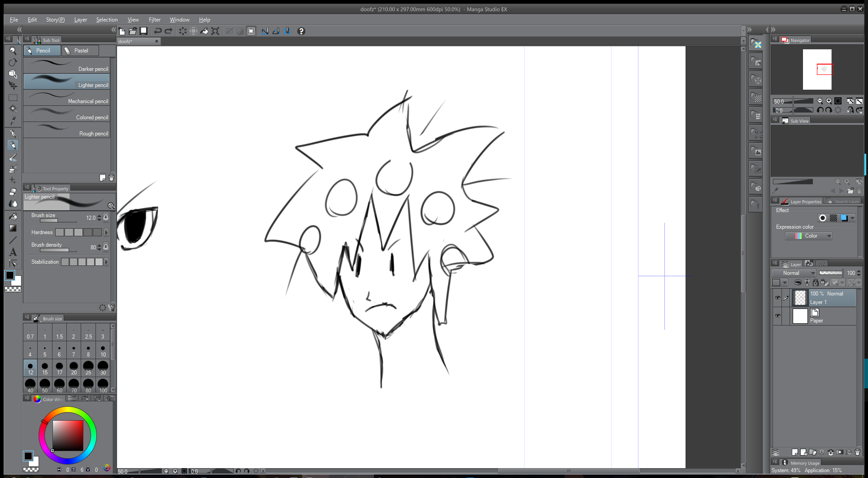868x478 pixels.
Task: Click zoom-in icon in Navigator panel
Action: coord(829,101)
